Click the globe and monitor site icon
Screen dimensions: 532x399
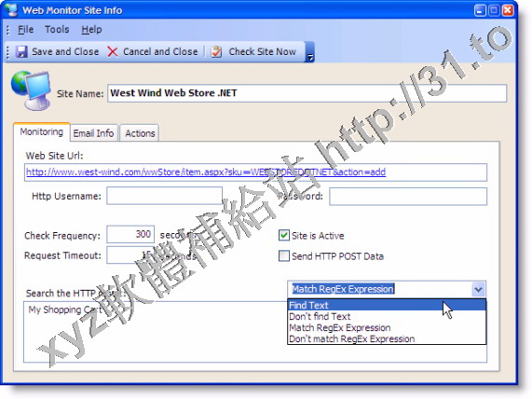(x=32, y=90)
